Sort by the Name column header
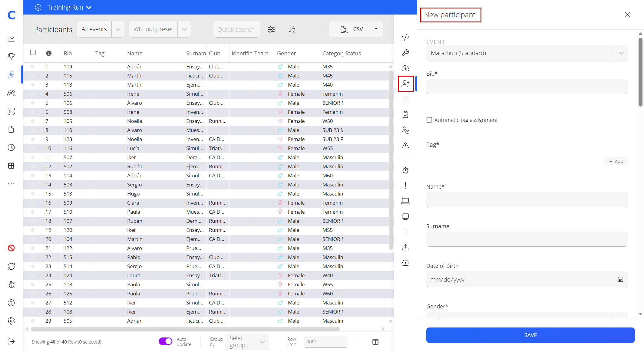644x352 pixels. click(135, 53)
